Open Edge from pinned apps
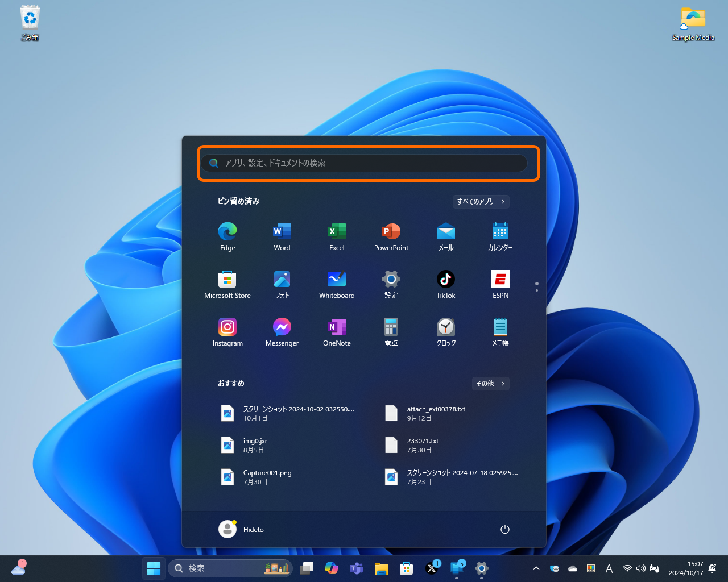This screenshot has height=582, width=728. click(x=227, y=236)
